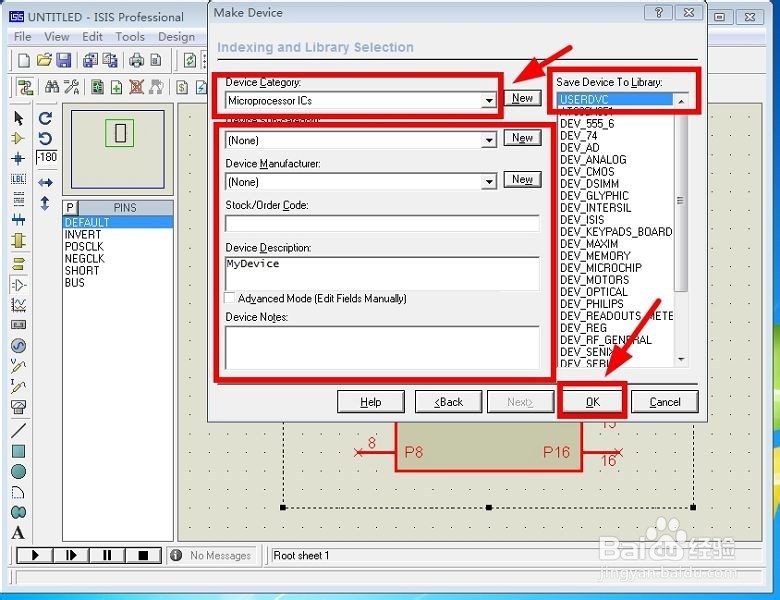Select the Virtual instruments tool
Viewport: 780px width, 600px height.
tap(18, 406)
